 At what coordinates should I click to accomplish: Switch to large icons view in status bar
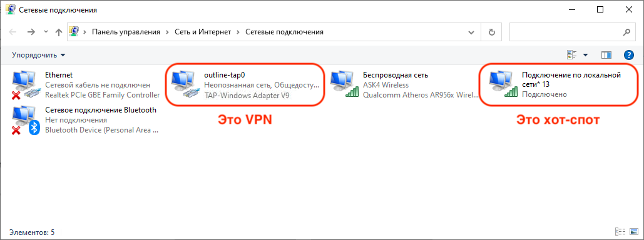[x=633, y=232]
